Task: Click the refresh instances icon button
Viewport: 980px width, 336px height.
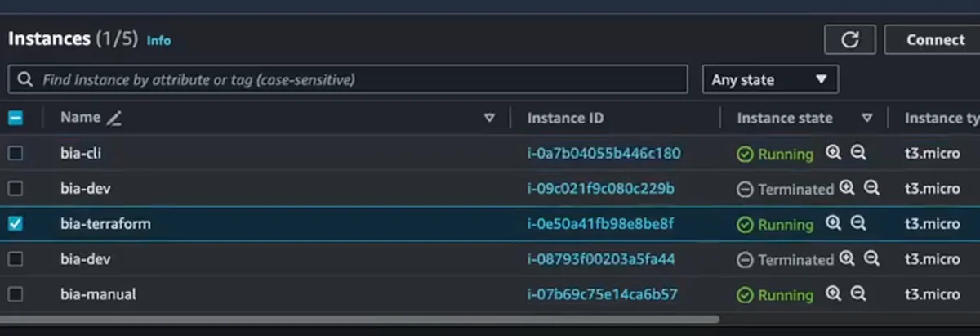Action: pyautogui.click(x=849, y=39)
